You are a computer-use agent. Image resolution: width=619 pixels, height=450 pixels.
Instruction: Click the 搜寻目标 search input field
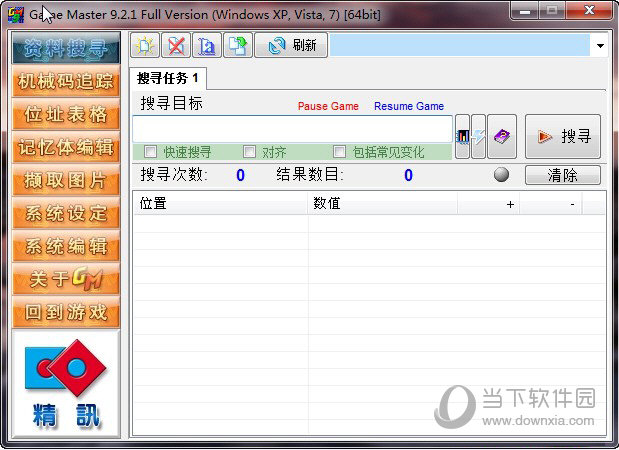tap(292, 128)
